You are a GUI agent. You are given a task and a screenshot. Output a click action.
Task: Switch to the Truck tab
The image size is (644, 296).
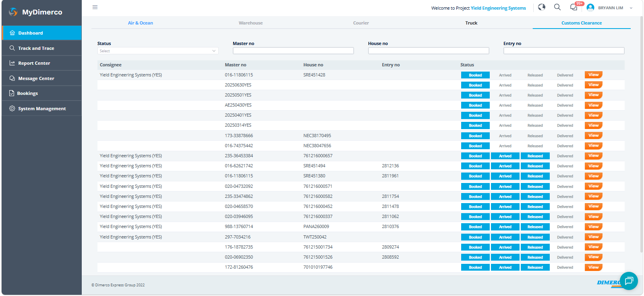pyautogui.click(x=471, y=23)
